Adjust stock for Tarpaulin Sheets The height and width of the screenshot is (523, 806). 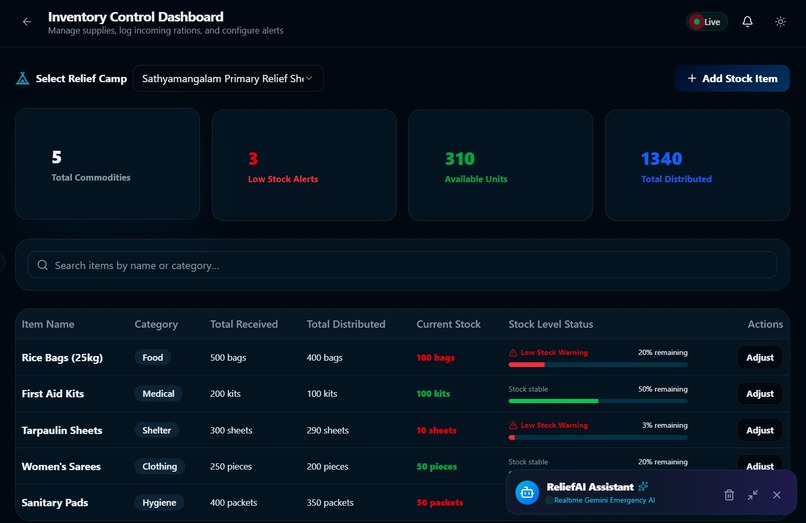point(760,430)
